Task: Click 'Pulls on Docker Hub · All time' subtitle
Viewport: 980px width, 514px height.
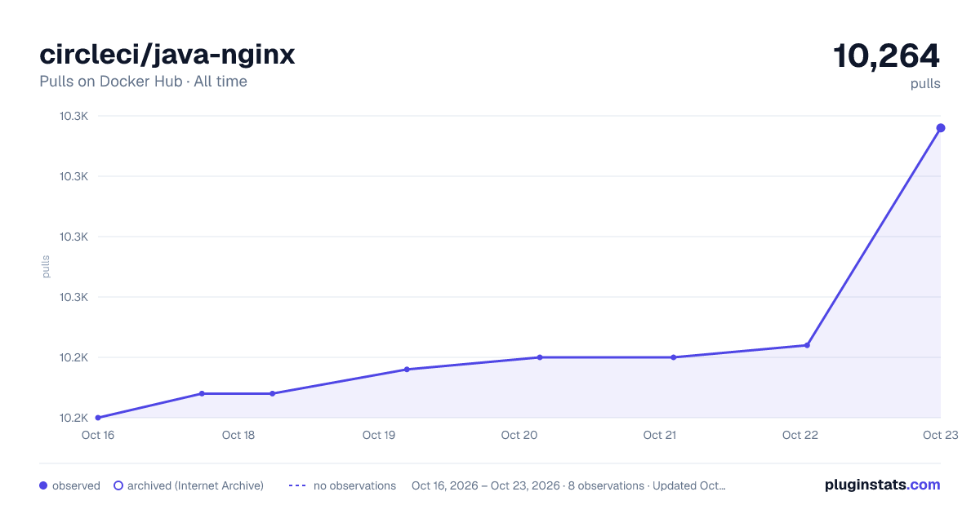Action: [143, 82]
